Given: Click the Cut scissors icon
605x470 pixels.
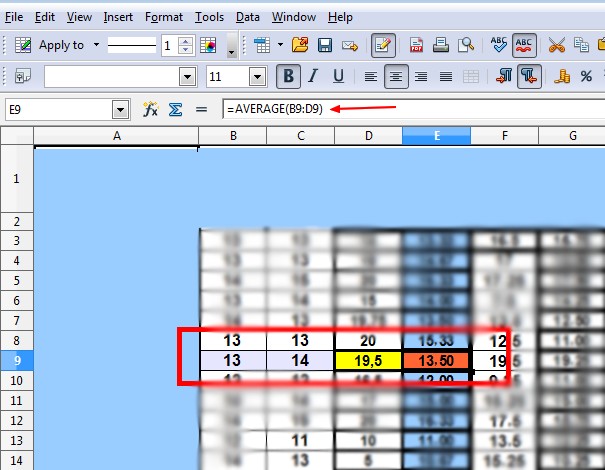Looking at the screenshot, I should (557, 45).
